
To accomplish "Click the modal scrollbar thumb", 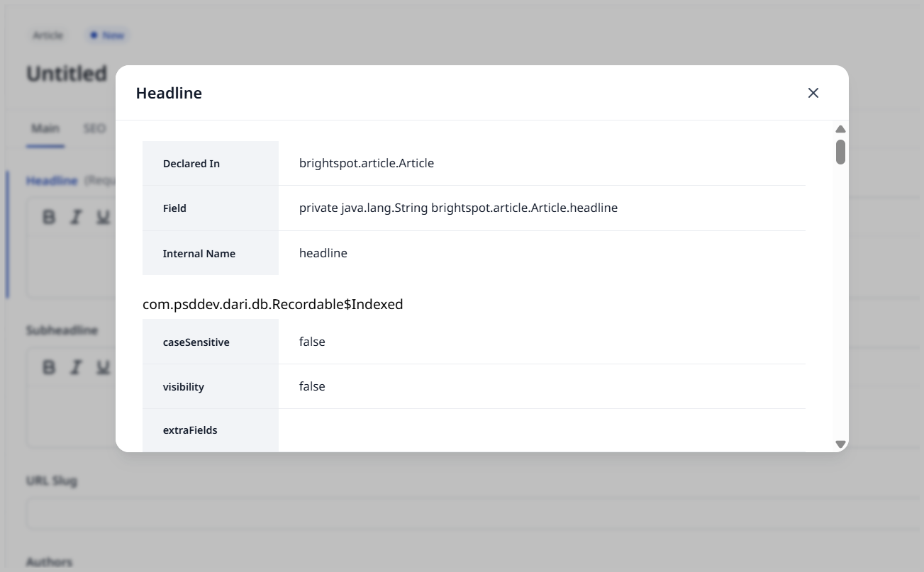I will click(840, 150).
